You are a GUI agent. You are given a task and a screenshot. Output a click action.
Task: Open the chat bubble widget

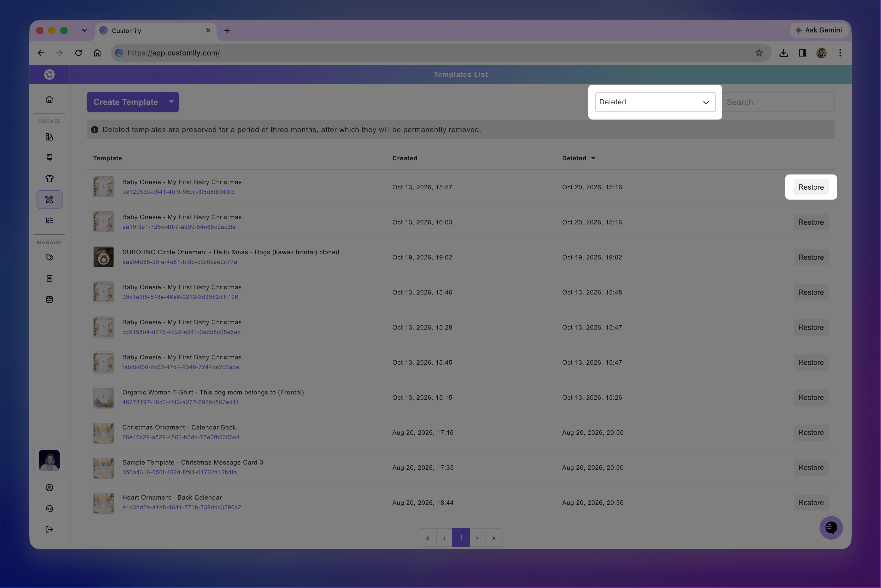(x=831, y=528)
